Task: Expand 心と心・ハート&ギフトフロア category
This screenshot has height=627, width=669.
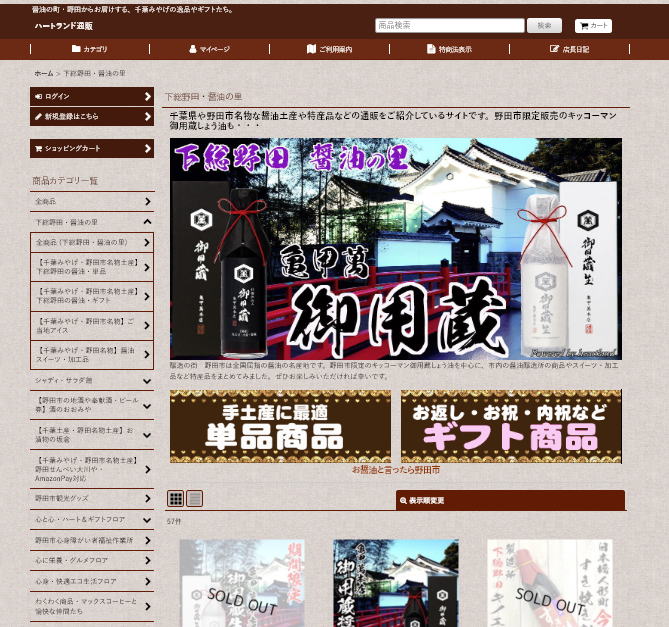Action: pyautogui.click(x=92, y=520)
